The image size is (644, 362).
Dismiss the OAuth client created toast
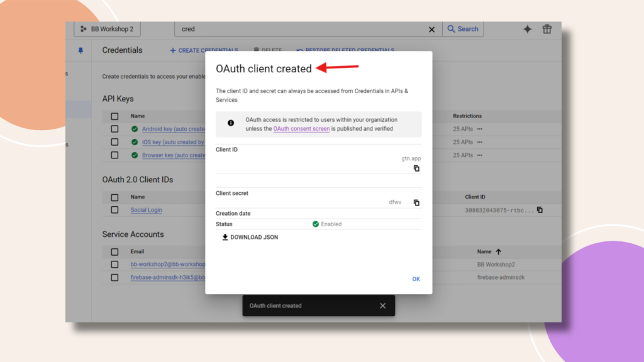point(383,306)
